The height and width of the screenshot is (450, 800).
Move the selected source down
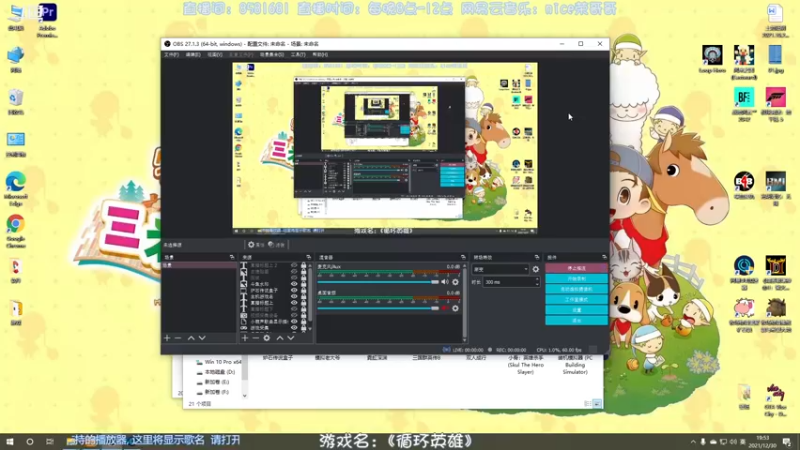[x=291, y=338]
